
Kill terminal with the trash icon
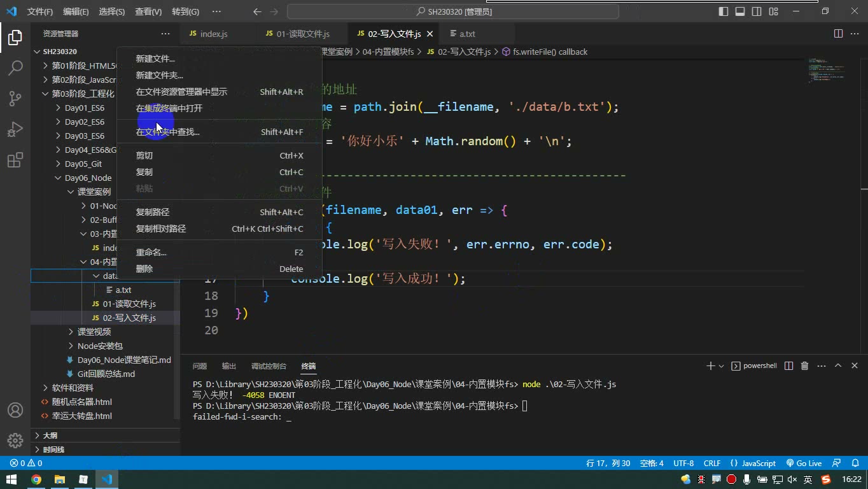[x=804, y=365]
